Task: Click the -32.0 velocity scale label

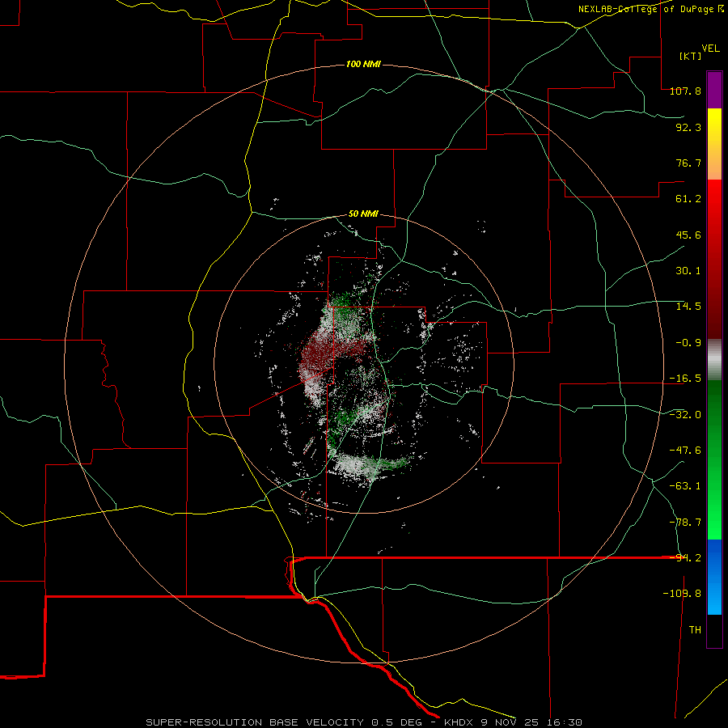Action: tap(685, 415)
